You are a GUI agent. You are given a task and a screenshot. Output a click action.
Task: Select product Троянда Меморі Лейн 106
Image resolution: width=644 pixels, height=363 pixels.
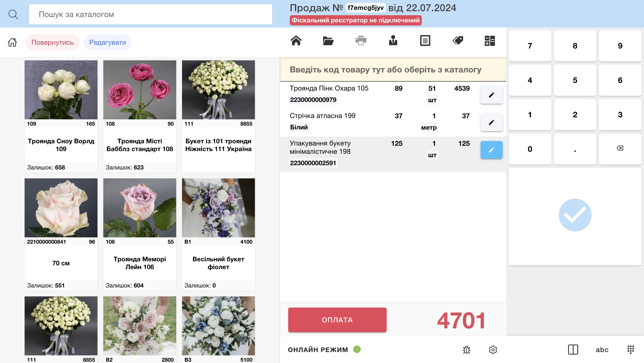tap(140, 234)
